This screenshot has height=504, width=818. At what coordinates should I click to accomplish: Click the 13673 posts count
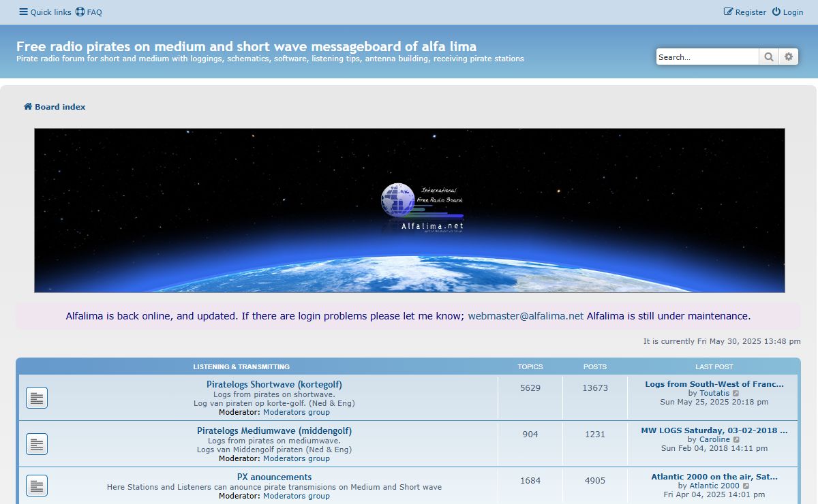click(595, 388)
